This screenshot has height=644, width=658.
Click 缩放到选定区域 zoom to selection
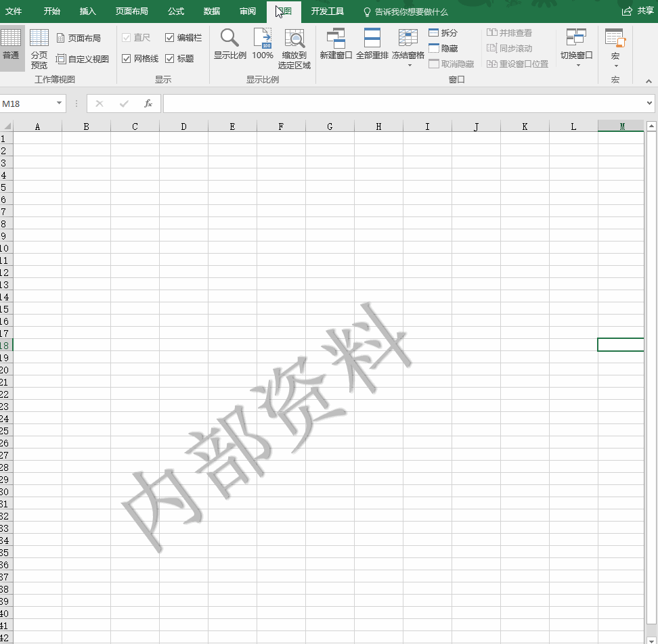tap(294, 40)
